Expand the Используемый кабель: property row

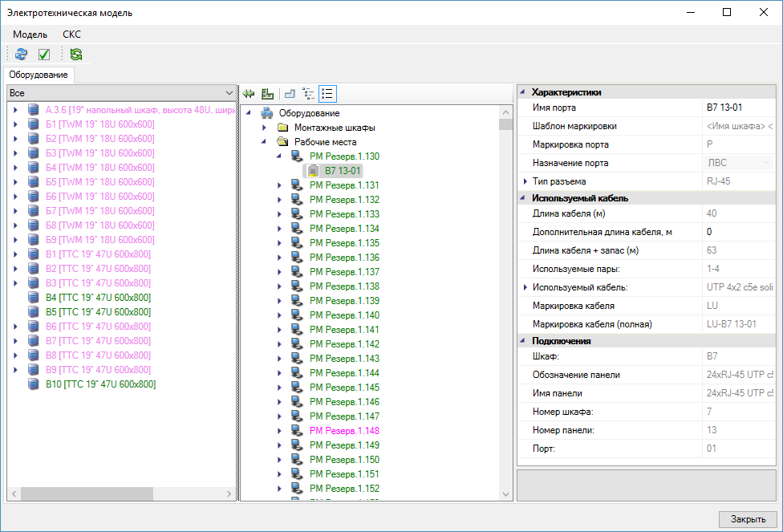[525, 287]
